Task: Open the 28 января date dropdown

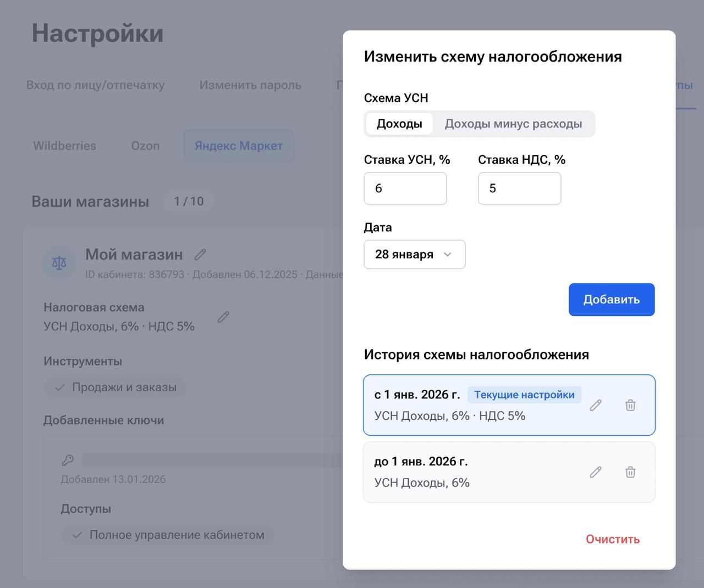Action: pos(414,254)
